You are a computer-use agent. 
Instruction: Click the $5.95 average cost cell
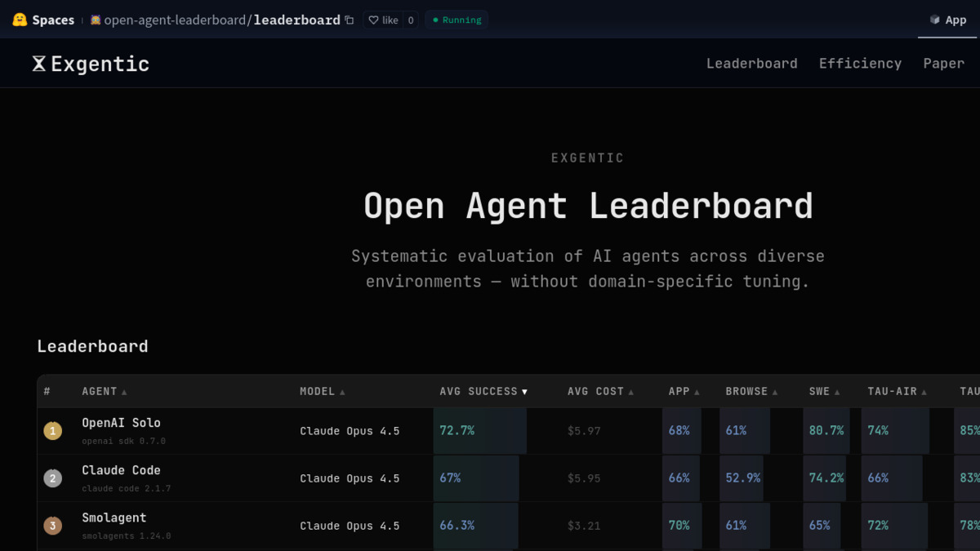584,478
